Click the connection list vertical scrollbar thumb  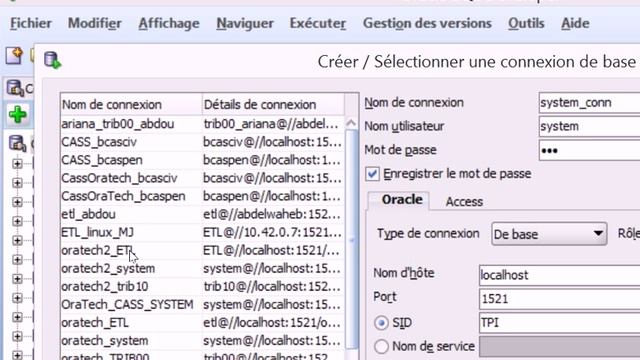[x=351, y=239]
